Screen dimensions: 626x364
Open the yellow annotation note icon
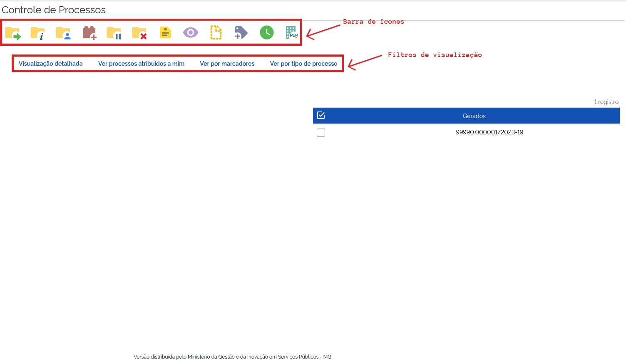[x=165, y=32]
